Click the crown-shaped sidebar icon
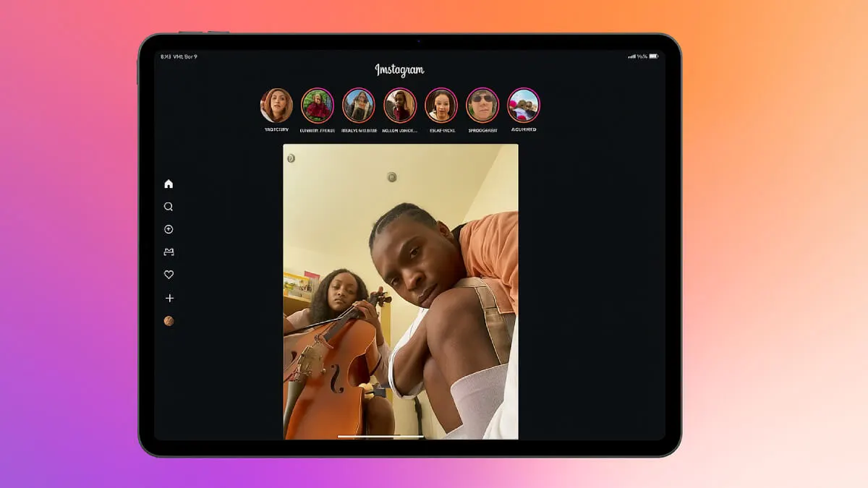The width and height of the screenshot is (868, 488). [169, 252]
